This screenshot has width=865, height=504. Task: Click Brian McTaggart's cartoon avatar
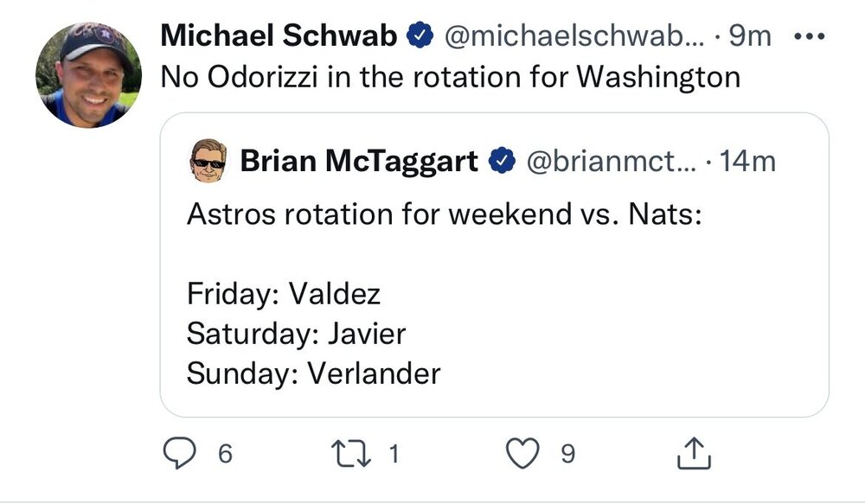[x=208, y=162]
